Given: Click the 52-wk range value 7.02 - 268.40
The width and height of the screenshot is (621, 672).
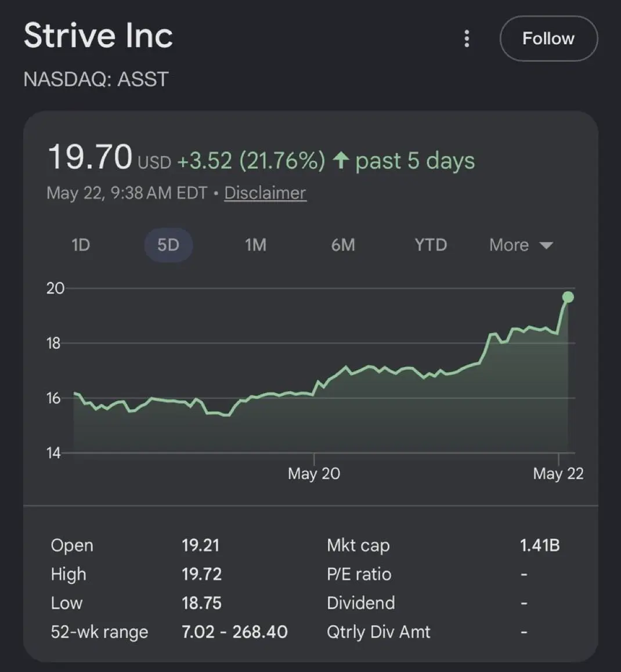Looking at the screenshot, I should [234, 632].
